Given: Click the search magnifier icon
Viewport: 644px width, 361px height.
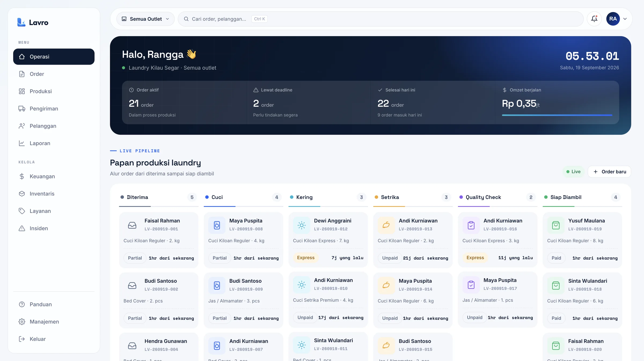Looking at the screenshot, I should click(186, 19).
